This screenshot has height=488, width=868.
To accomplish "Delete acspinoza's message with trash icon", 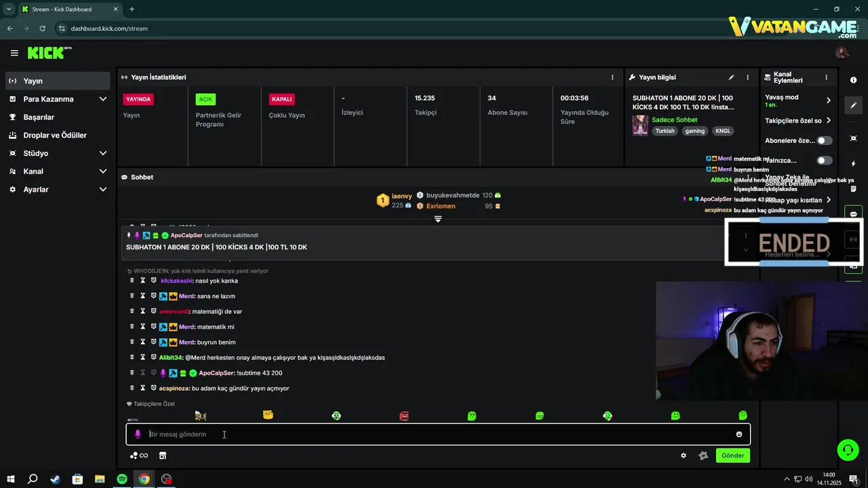I will click(x=132, y=388).
